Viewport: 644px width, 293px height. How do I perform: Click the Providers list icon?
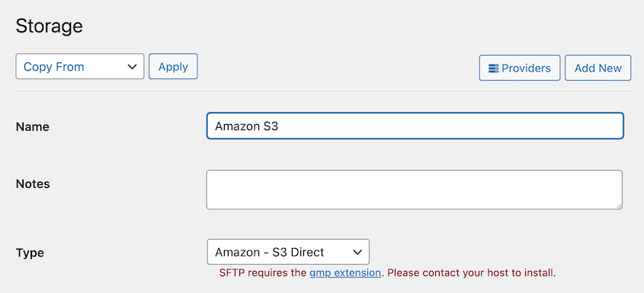(493, 68)
